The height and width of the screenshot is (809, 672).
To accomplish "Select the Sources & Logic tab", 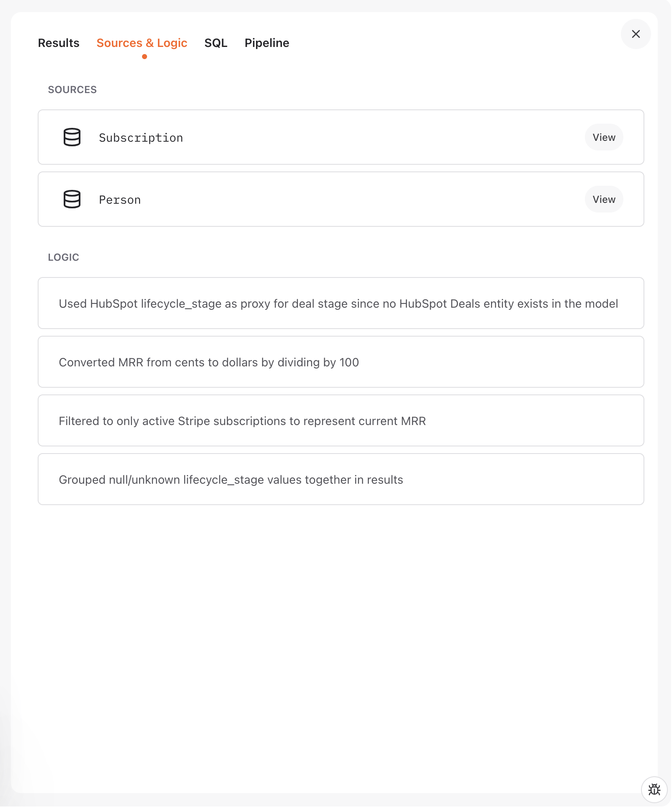I will pos(142,43).
